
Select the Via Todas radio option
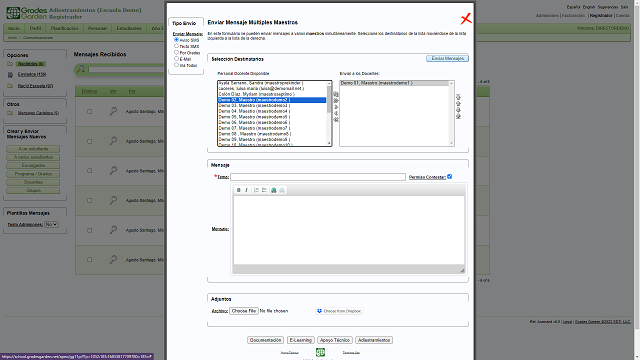tap(176, 65)
